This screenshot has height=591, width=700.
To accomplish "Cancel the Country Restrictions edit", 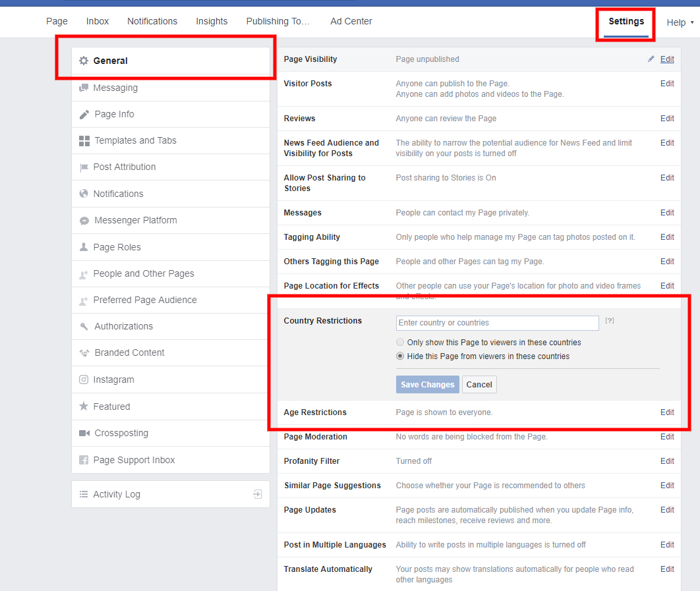I will click(479, 384).
